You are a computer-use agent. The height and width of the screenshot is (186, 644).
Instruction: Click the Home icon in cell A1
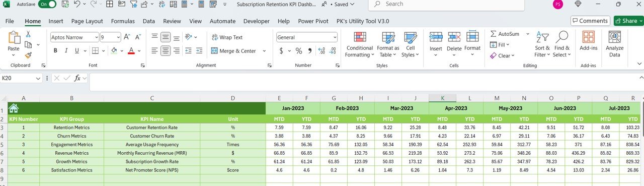[x=14, y=108]
